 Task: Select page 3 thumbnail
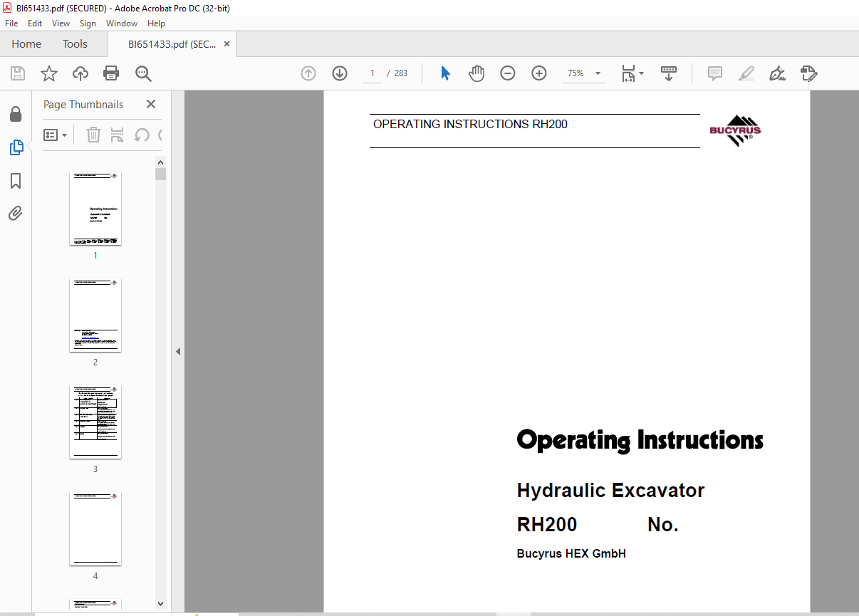pyautogui.click(x=95, y=422)
